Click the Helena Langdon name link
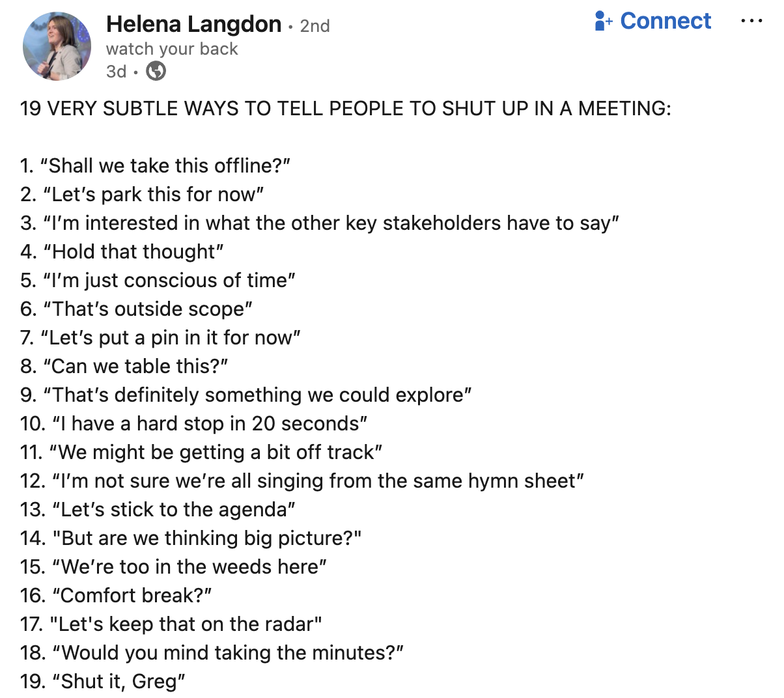This screenshot has width=784, height=698. 193,25
